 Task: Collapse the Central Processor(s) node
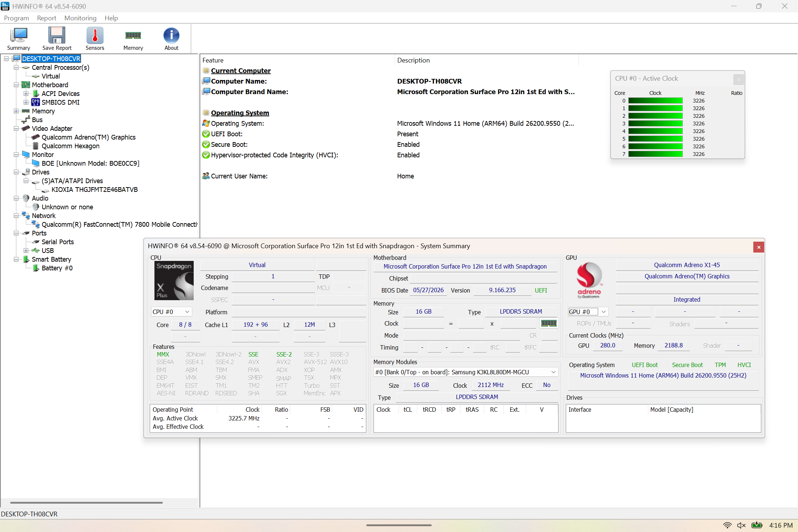[16, 67]
